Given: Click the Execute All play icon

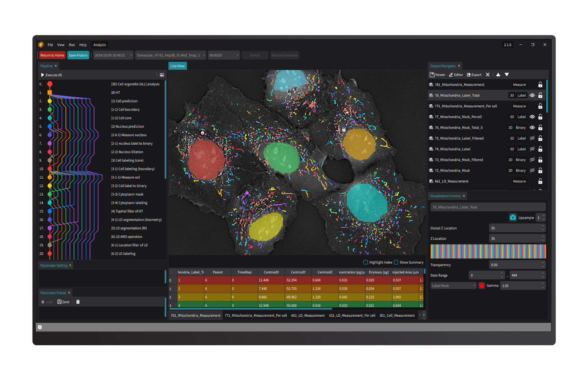Looking at the screenshot, I should point(43,75).
